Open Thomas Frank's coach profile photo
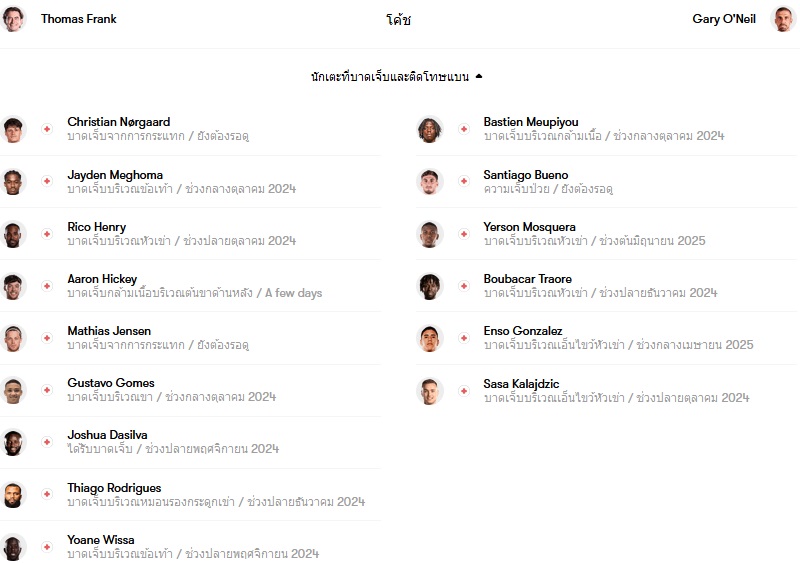This screenshot has width=800, height=563. click(x=13, y=19)
